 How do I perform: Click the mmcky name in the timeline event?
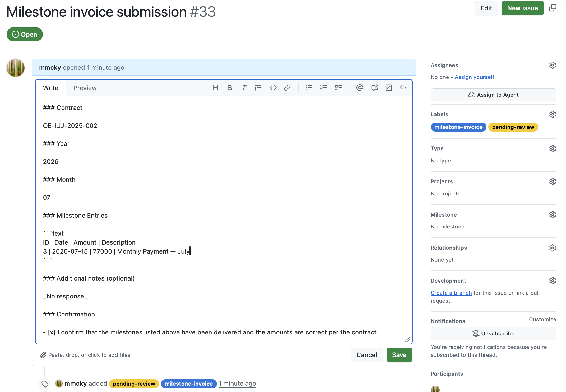pyautogui.click(x=76, y=384)
